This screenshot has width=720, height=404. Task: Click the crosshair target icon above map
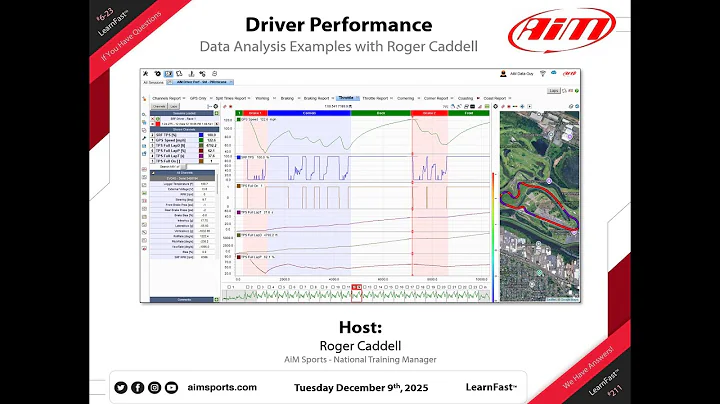pyautogui.click(x=495, y=106)
